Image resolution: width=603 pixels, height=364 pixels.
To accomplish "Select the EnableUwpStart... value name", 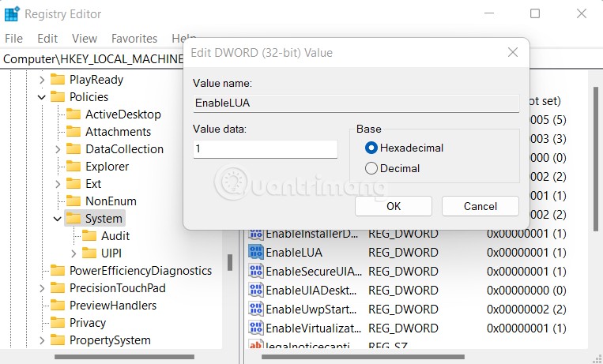I will tap(311, 310).
